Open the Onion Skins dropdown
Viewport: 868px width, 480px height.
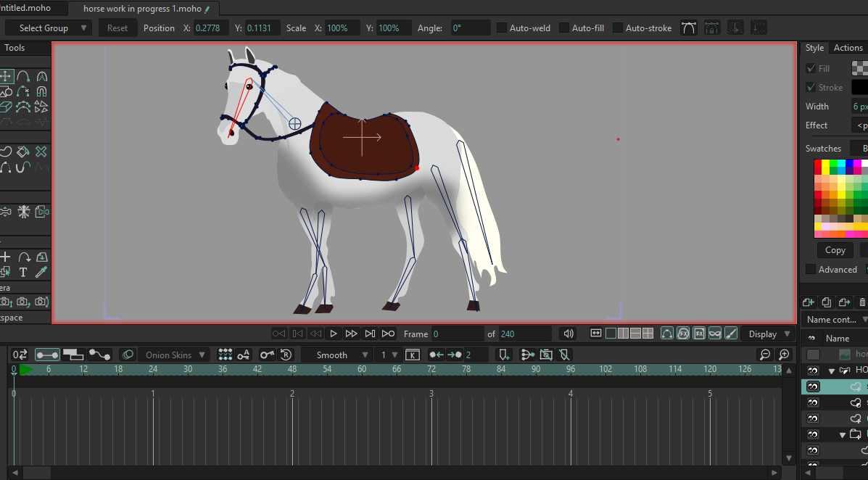(x=173, y=355)
